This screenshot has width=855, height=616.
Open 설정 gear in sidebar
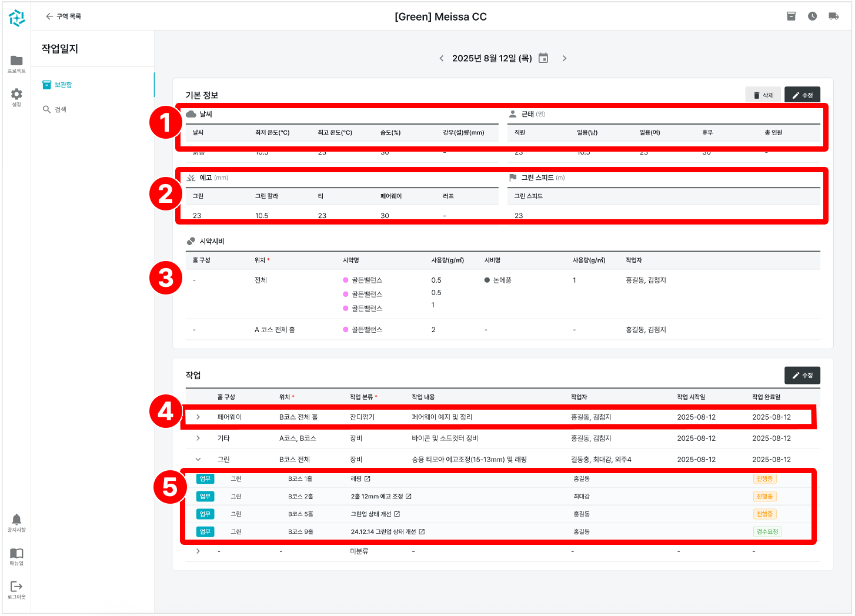pyautogui.click(x=16, y=95)
